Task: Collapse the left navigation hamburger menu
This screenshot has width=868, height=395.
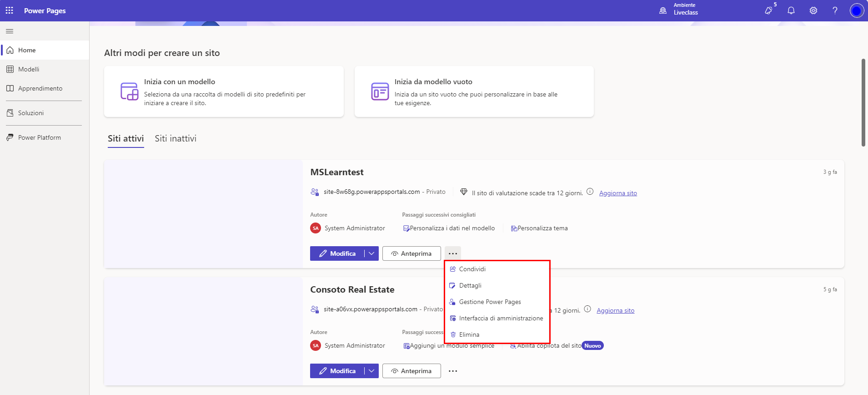Action: point(10,31)
